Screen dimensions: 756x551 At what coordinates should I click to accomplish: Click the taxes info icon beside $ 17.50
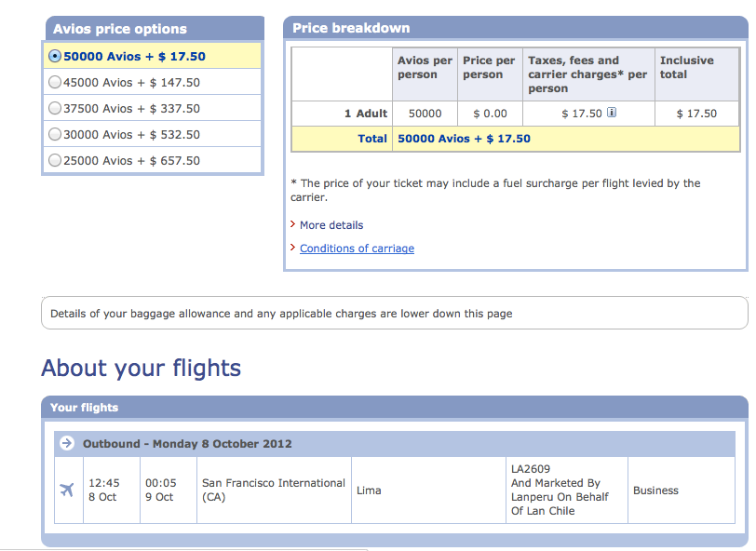(612, 113)
